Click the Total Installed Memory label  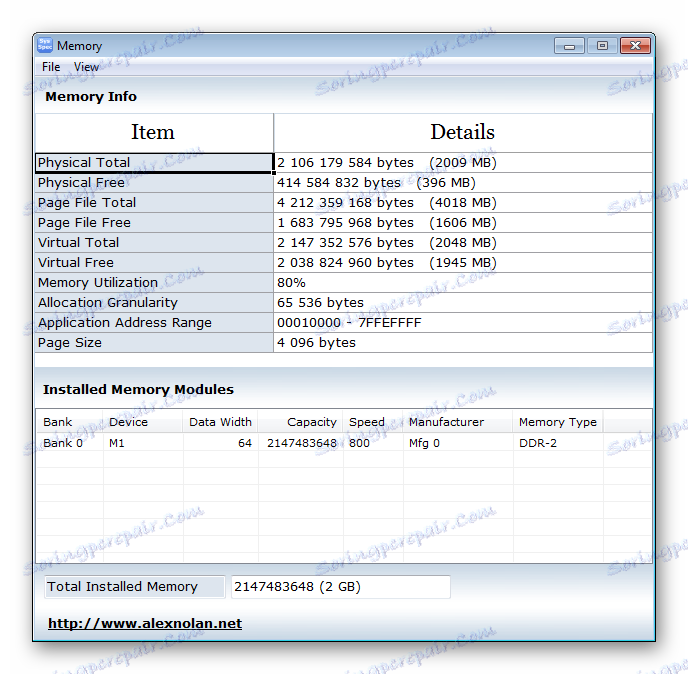point(135,587)
